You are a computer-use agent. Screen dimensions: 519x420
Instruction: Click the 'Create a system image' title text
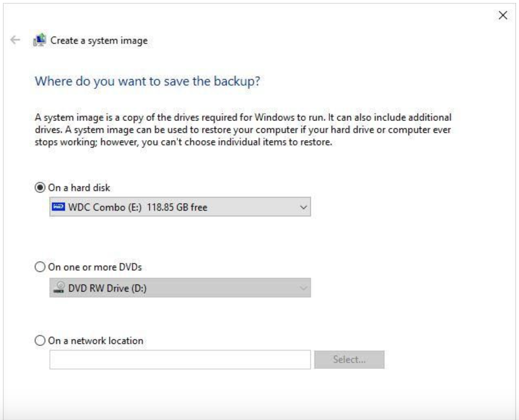[99, 41]
